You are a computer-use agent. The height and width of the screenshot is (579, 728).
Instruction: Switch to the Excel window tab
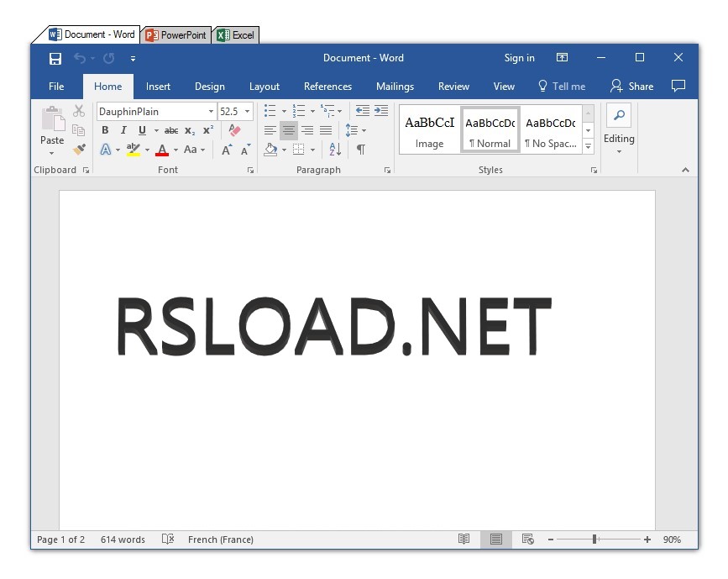[x=236, y=35]
